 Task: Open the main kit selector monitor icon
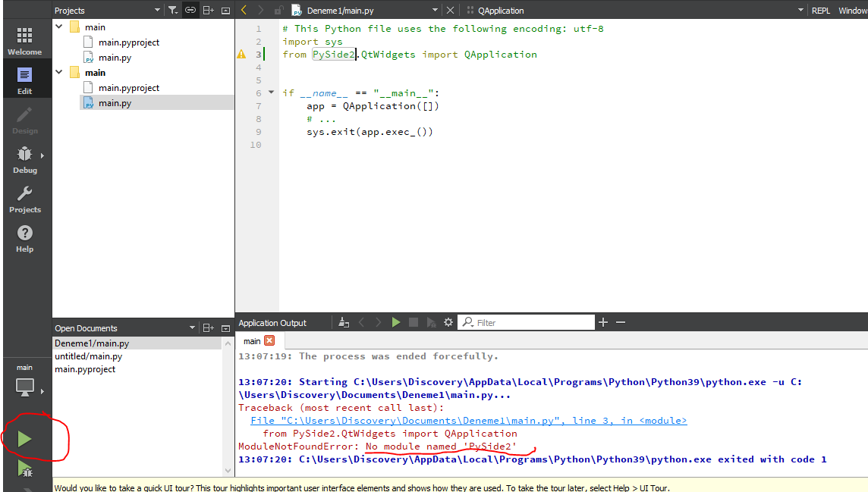coord(24,387)
